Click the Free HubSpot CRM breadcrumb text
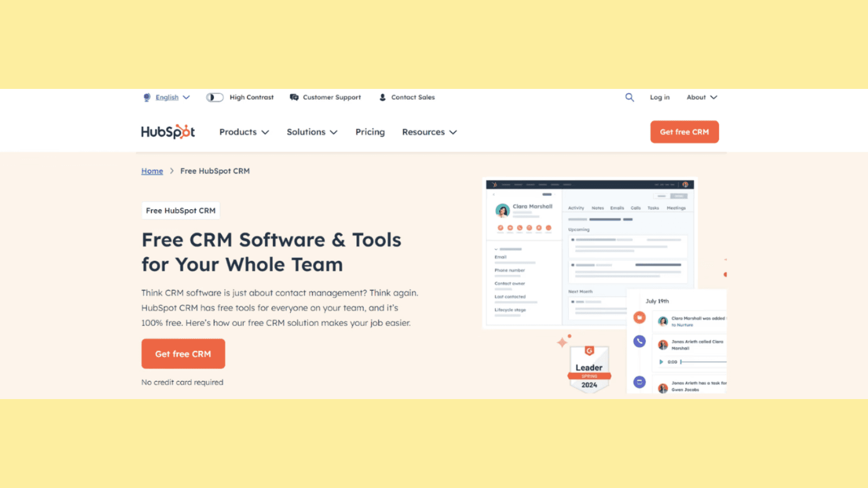 point(215,171)
